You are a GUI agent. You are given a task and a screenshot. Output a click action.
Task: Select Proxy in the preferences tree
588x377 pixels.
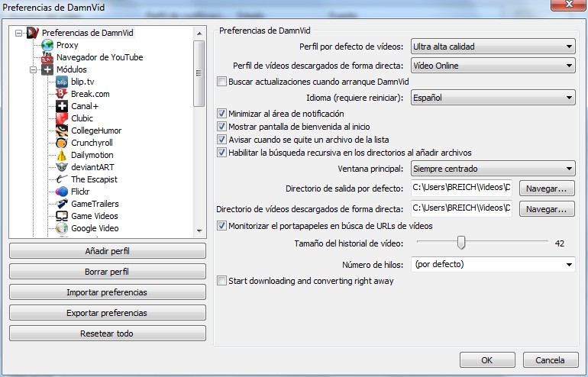tap(67, 45)
